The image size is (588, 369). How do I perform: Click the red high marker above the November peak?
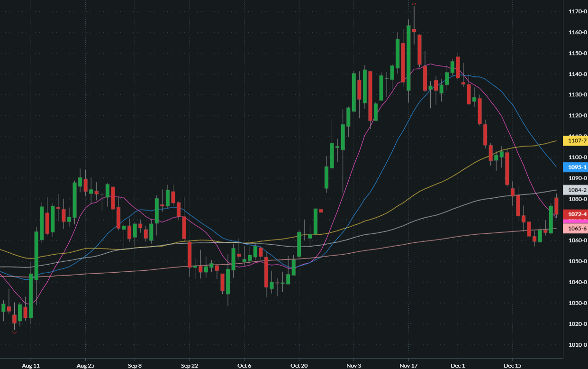click(x=414, y=5)
